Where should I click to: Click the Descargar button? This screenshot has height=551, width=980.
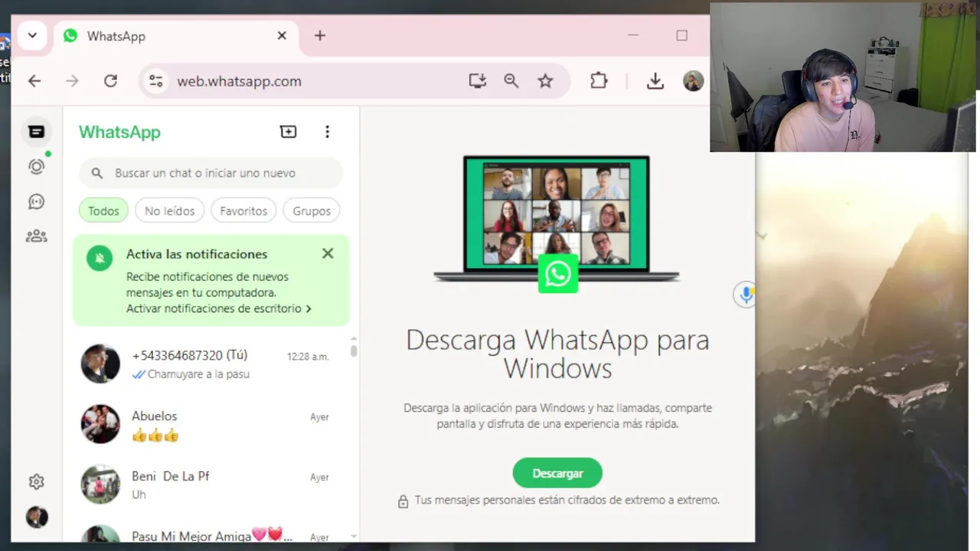(x=557, y=473)
